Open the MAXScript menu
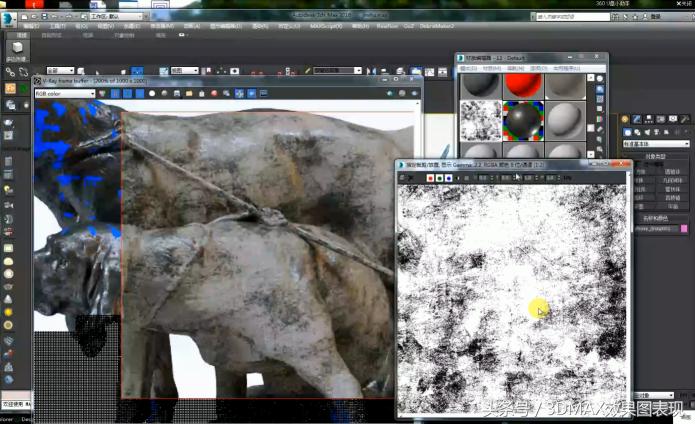 pyautogui.click(x=326, y=26)
